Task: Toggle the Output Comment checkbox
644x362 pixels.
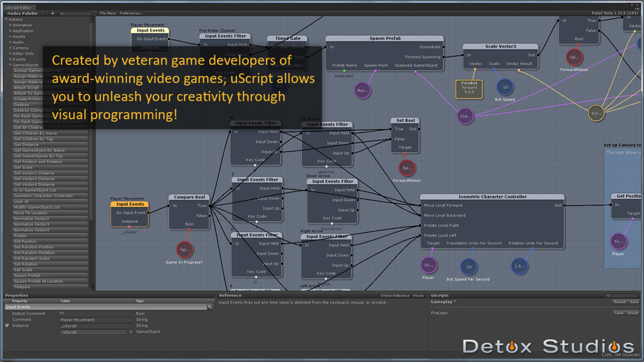Action: pos(62,313)
